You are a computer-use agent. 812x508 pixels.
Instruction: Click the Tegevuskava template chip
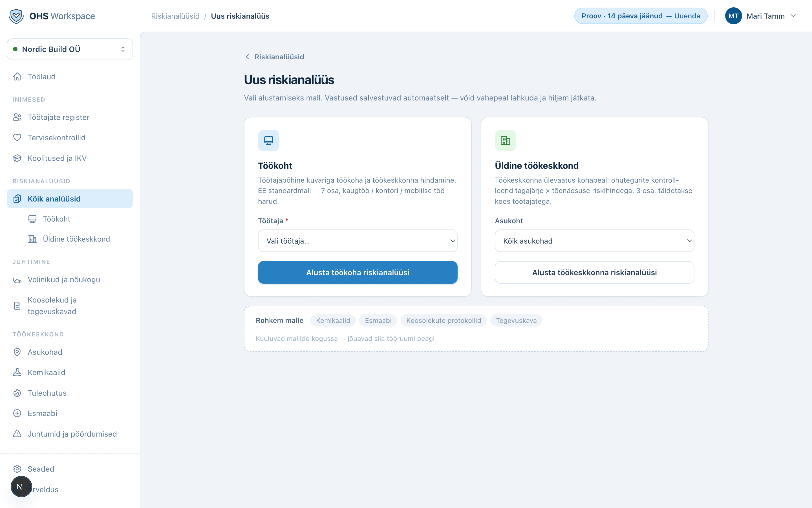[516, 321]
